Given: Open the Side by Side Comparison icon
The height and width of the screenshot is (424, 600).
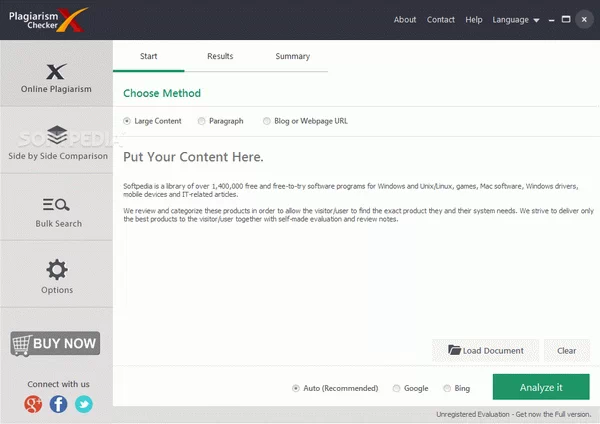Looking at the screenshot, I should [57, 135].
